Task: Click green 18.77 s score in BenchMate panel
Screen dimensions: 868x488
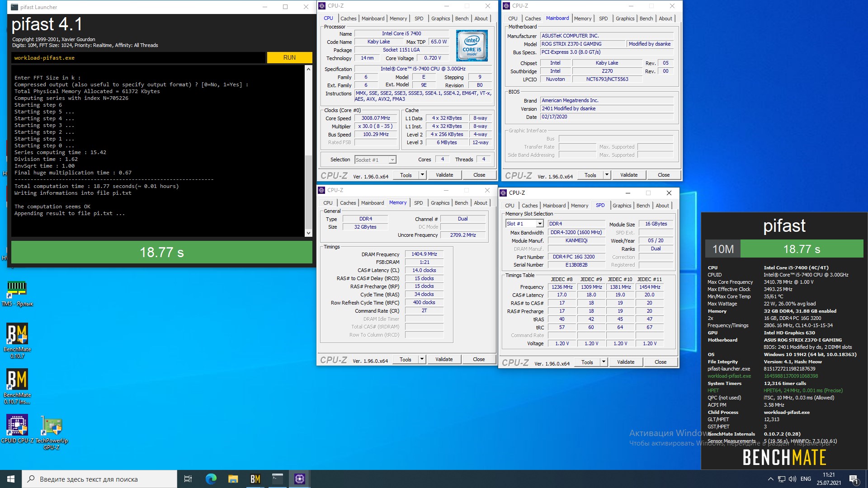Action: point(802,249)
